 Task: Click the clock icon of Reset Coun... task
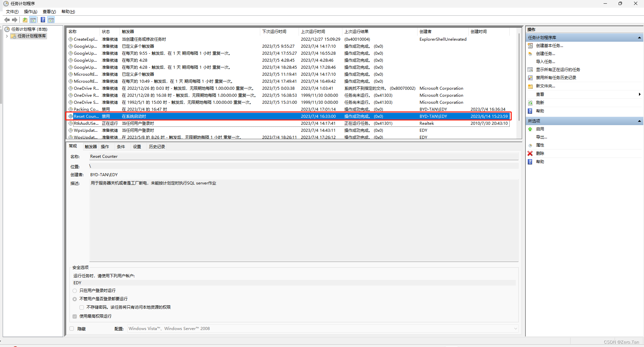(x=71, y=116)
